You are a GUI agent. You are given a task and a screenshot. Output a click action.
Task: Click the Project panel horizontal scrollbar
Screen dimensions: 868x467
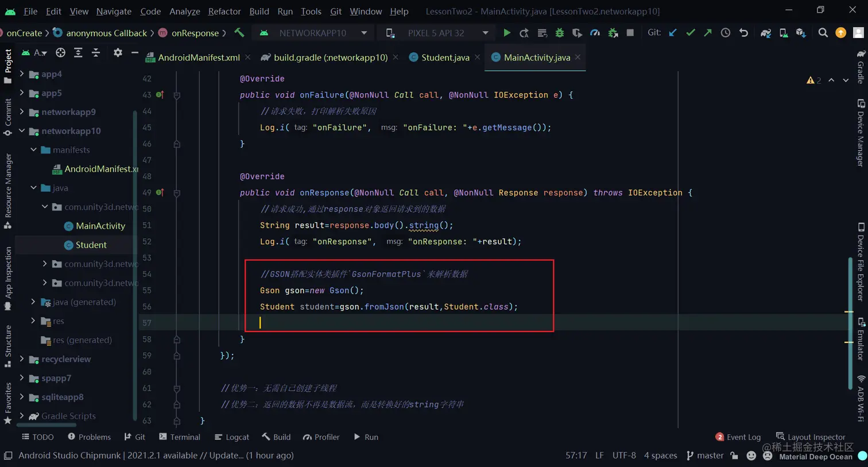[46, 425]
